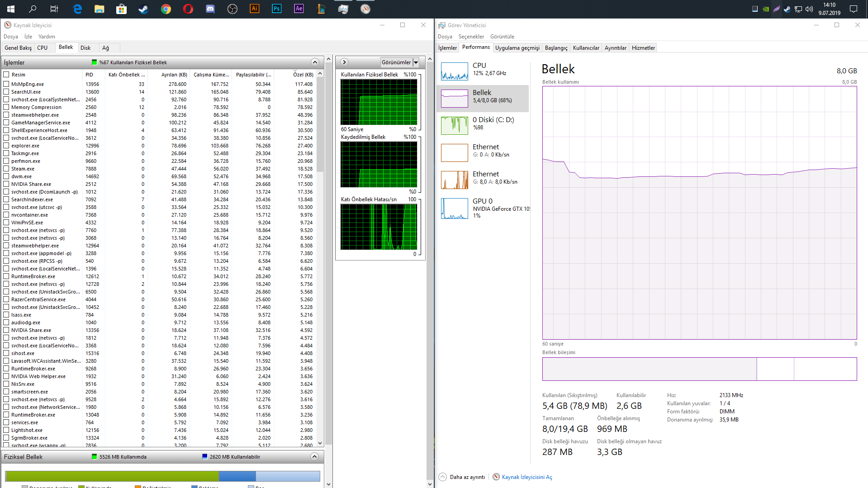Open File Explorer from taskbar
Viewport: 868px width, 488px height.
100,9
